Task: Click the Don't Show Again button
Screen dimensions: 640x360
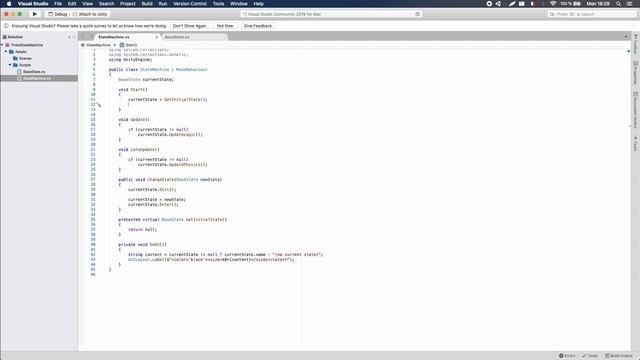Action: pyautogui.click(x=189, y=26)
